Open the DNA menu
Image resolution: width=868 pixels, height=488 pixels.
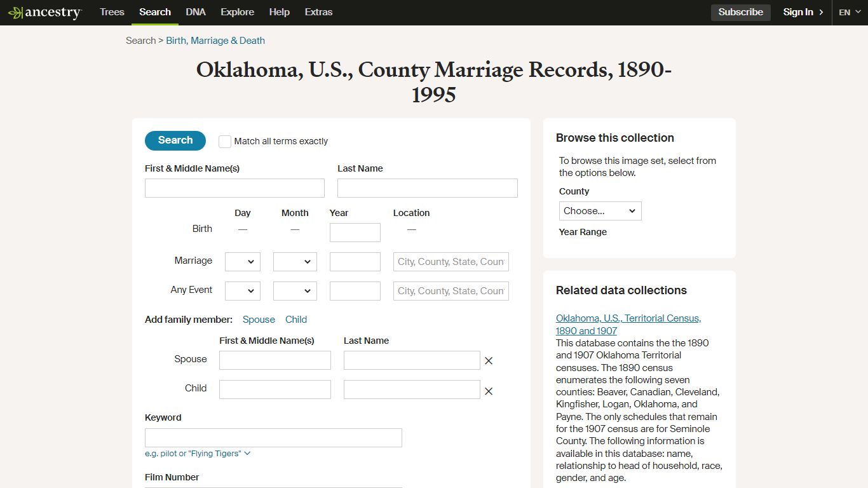click(196, 12)
